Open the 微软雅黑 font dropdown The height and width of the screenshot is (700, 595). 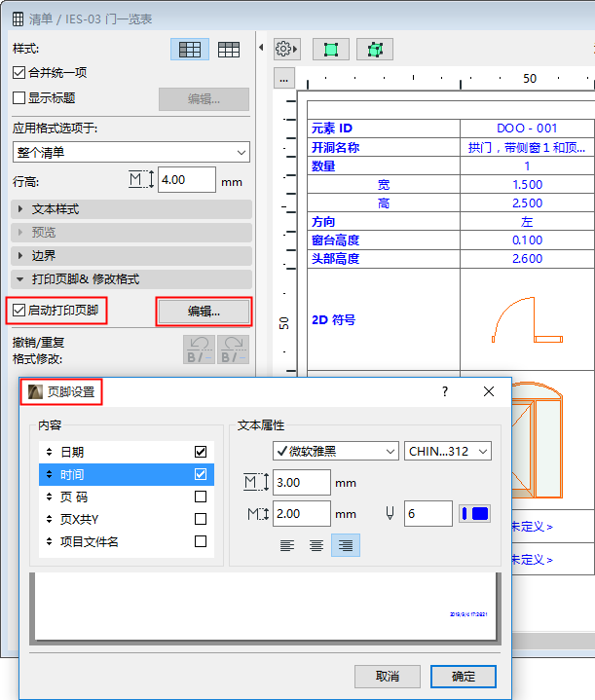point(335,452)
